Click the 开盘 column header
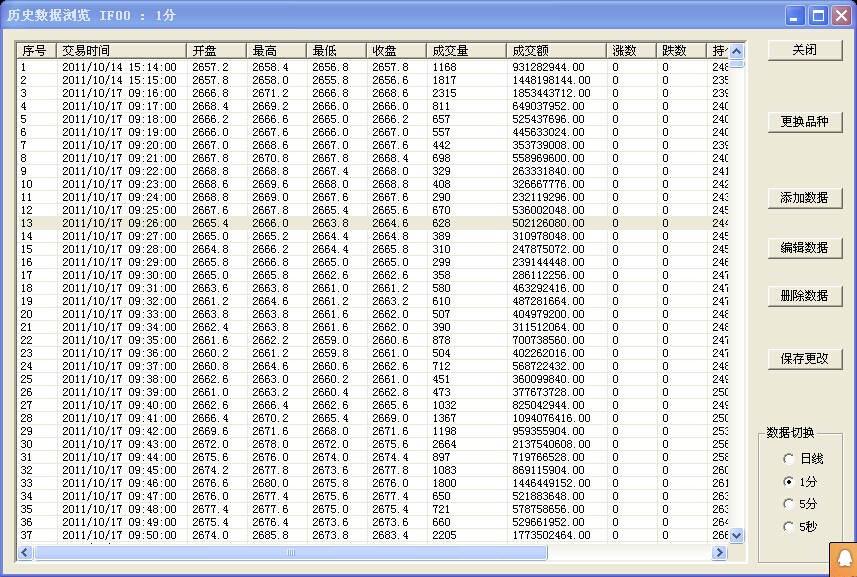Screen dimensions: 857x577 click(x=216, y=51)
